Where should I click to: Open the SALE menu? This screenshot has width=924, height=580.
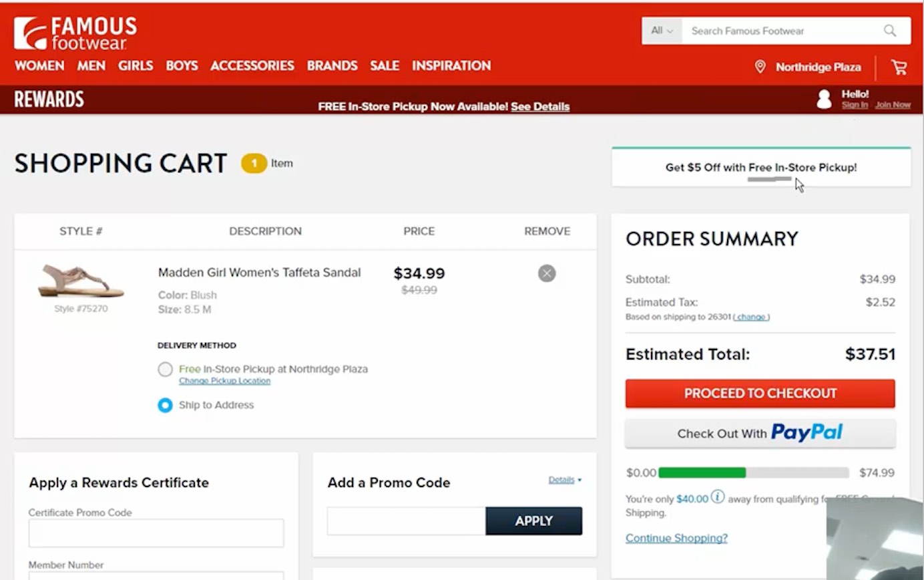click(x=385, y=65)
